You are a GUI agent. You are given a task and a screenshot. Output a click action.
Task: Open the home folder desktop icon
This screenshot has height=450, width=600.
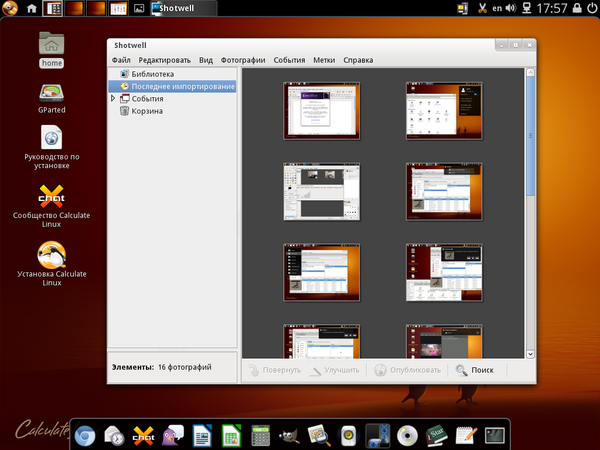52,47
